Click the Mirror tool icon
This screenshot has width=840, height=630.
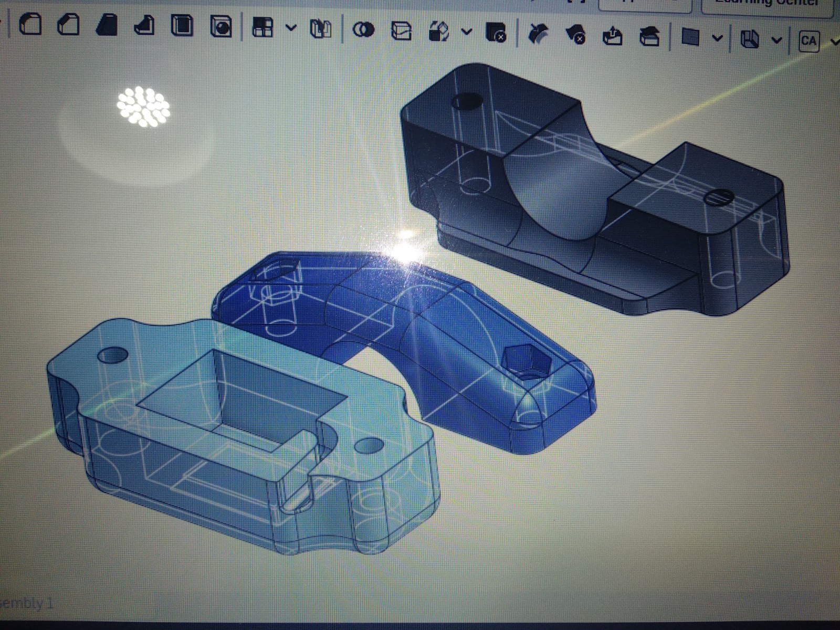coord(320,28)
